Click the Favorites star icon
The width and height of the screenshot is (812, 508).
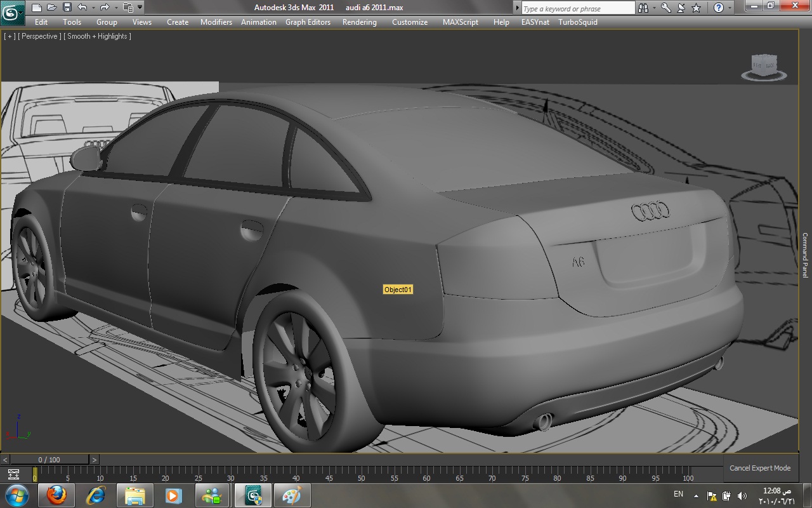coord(696,8)
